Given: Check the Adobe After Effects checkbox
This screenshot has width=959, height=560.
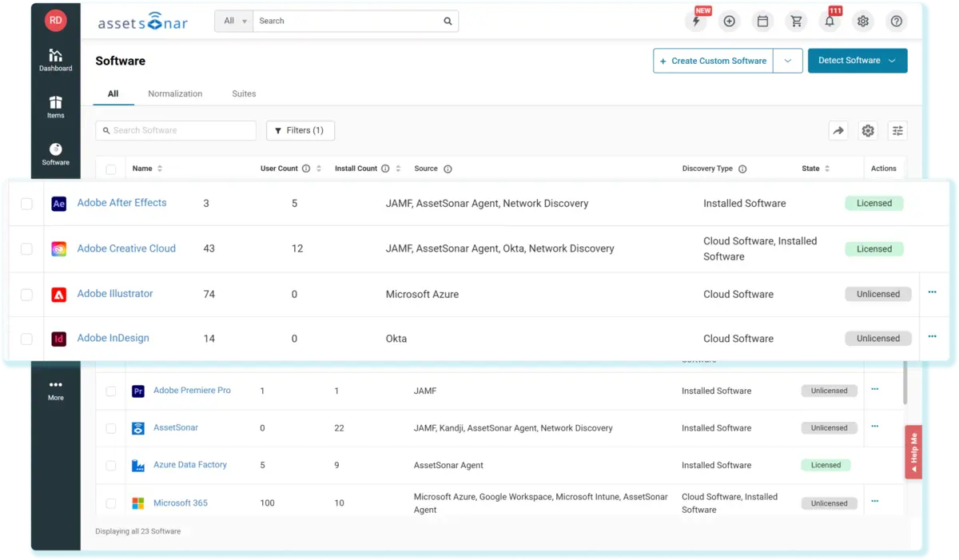Looking at the screenshot, I should [26, 204].
